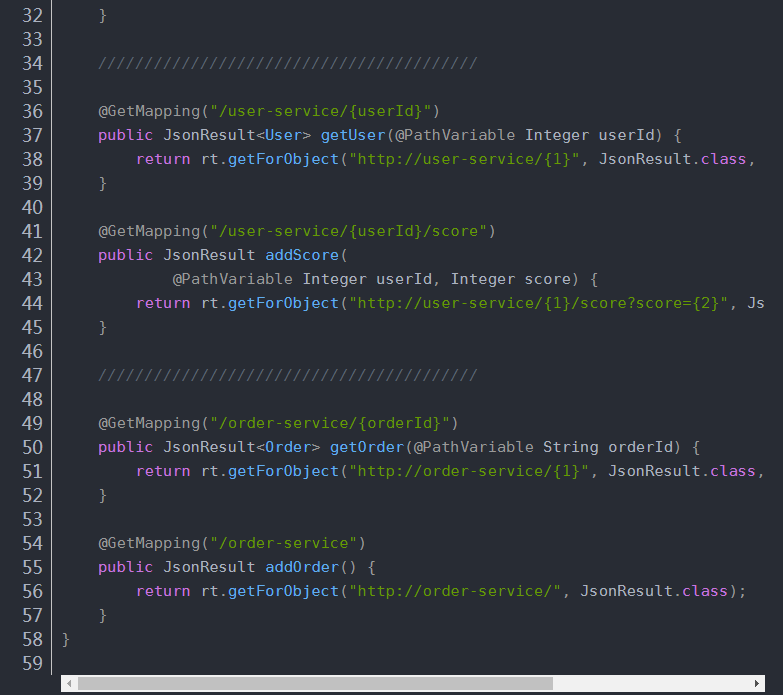The height and width of the screenshot is (695, 783).
Task: Click the slash comment divider on line 34
Action: pyautogui.click(x=288, y=63)
